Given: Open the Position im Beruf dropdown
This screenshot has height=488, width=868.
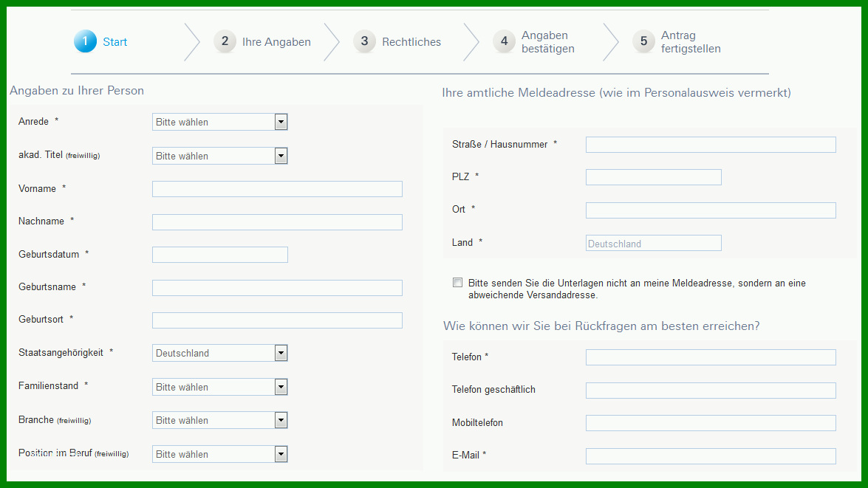Looking at the screenshot, I should coord(219,454).
